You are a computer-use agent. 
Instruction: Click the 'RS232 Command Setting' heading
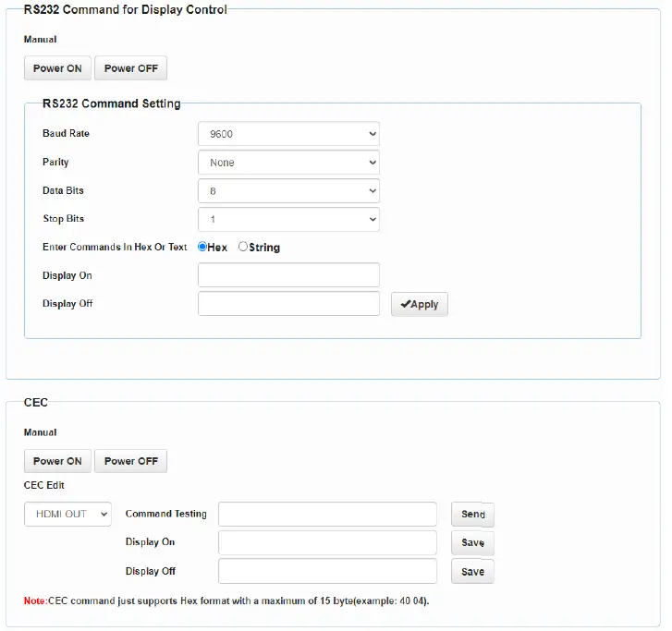(x=112, y=103)
